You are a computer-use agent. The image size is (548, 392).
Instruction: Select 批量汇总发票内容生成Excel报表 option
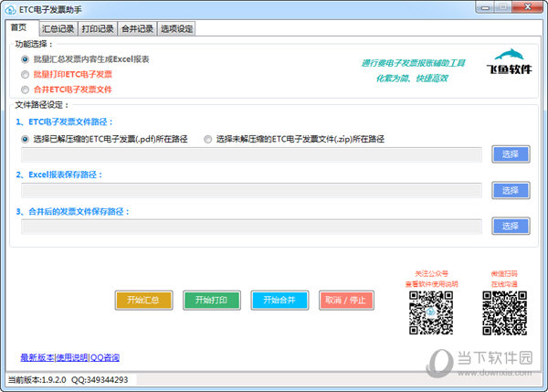[25, 59]
